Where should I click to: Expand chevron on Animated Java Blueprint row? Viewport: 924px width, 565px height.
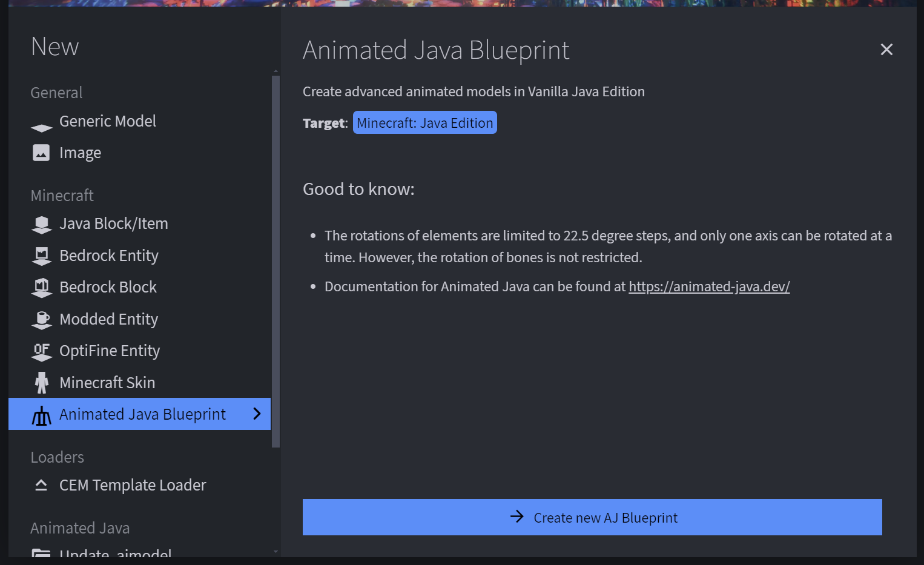pos(257,414)
